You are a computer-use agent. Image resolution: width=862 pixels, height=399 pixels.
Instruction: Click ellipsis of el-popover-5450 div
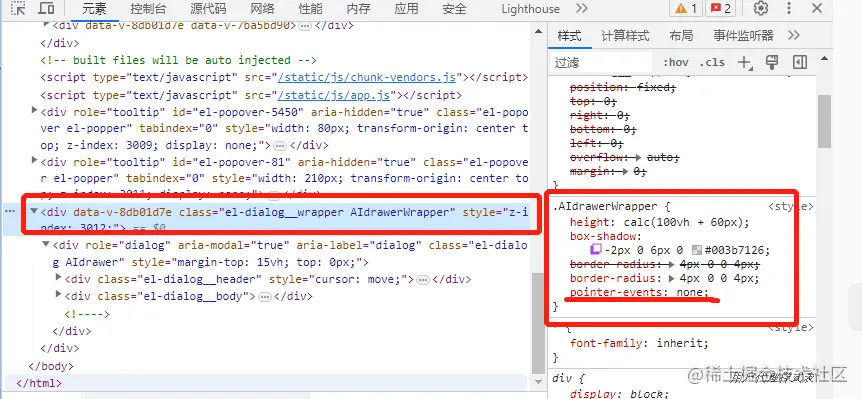point(280,146)
